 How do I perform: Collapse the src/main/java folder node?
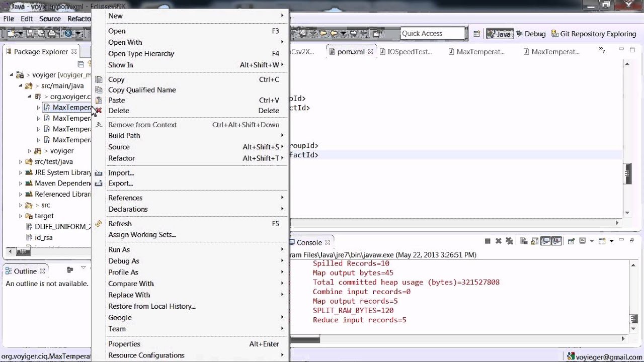coord(21,86)
